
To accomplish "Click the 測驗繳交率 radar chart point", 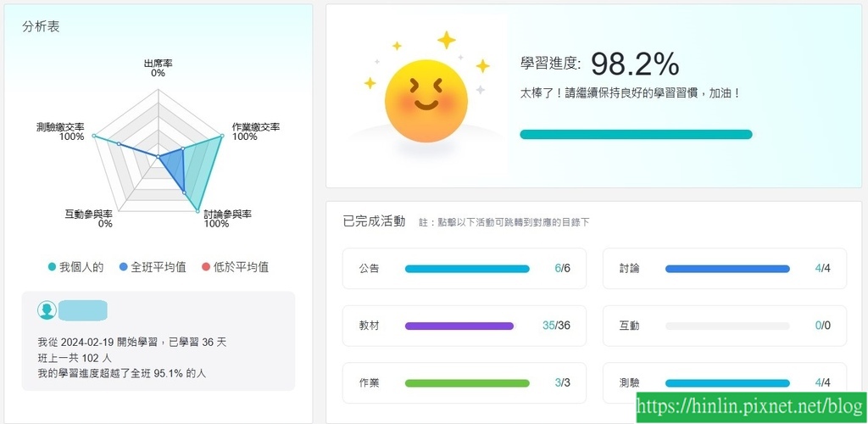I will (93, 136).
